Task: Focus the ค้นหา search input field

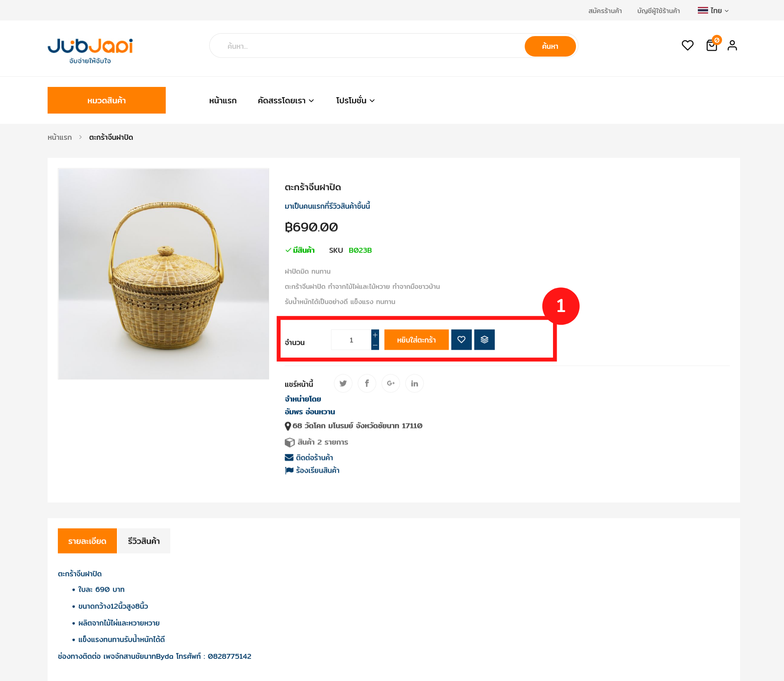Action: [367, 46]
